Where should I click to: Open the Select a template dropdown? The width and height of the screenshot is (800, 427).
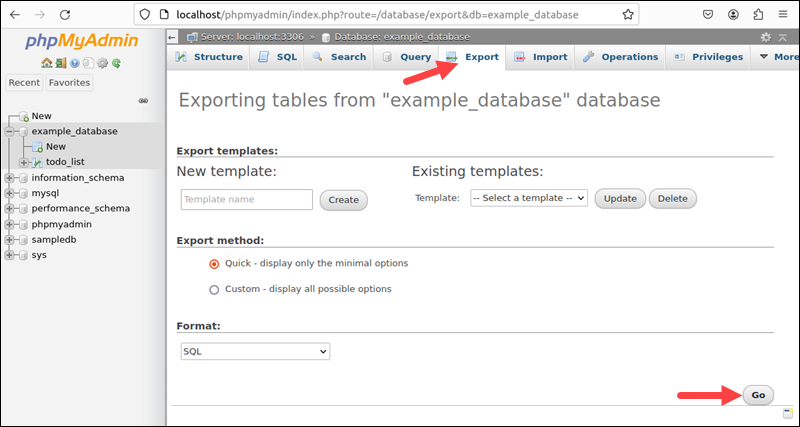coord(528,199)
